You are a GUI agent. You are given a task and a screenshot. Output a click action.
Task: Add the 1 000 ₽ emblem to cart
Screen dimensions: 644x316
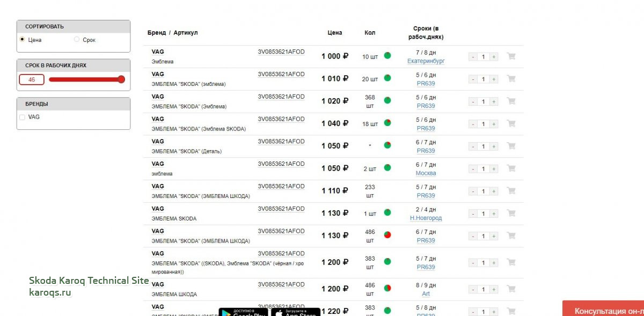coord(511,56)
